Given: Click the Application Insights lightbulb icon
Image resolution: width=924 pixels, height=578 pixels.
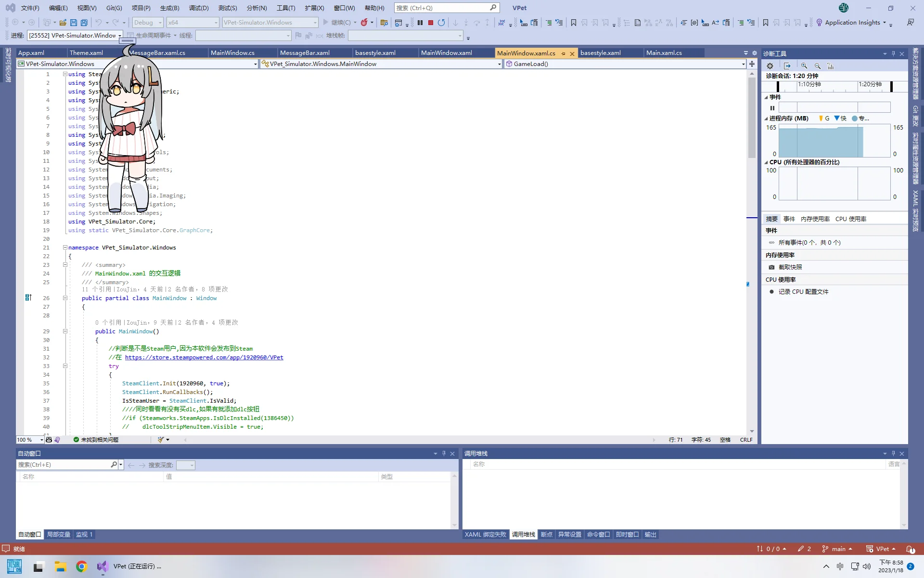Looking at the screenshot, I should click(x=819, y=23).
